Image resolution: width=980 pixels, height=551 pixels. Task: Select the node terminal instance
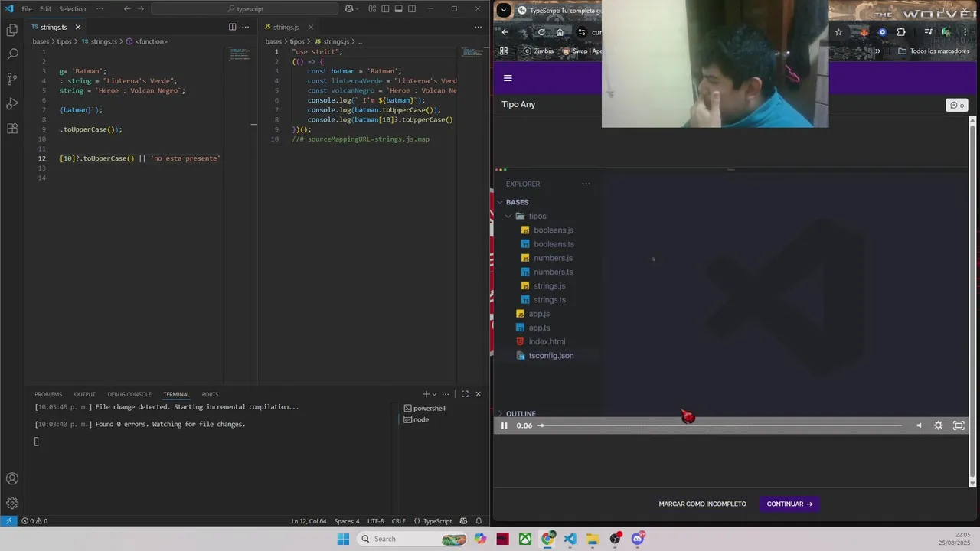(416, 419)
